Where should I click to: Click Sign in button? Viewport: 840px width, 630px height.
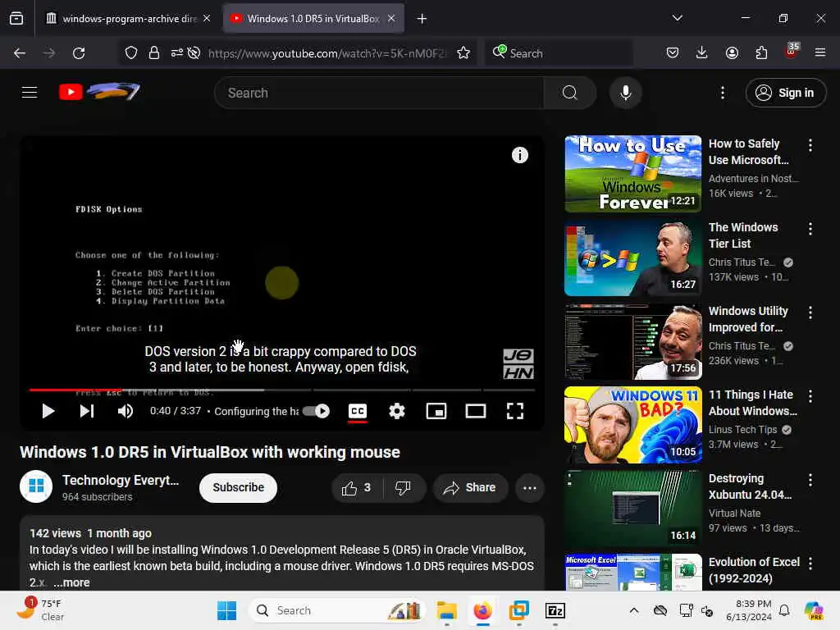(785, 93)
